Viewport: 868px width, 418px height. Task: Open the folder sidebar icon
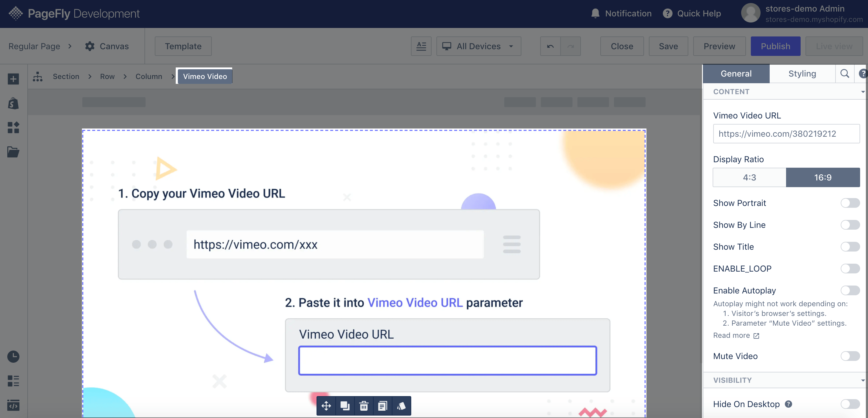(13, 152)
